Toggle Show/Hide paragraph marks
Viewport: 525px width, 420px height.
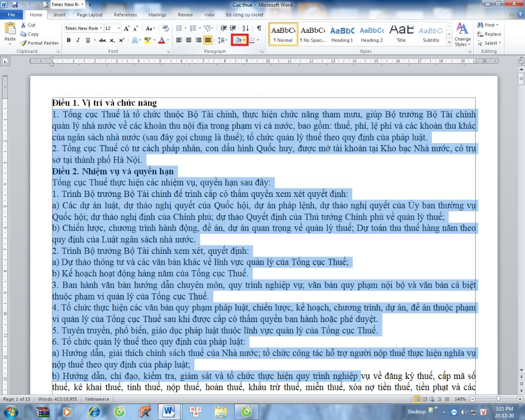pos(259,29)
